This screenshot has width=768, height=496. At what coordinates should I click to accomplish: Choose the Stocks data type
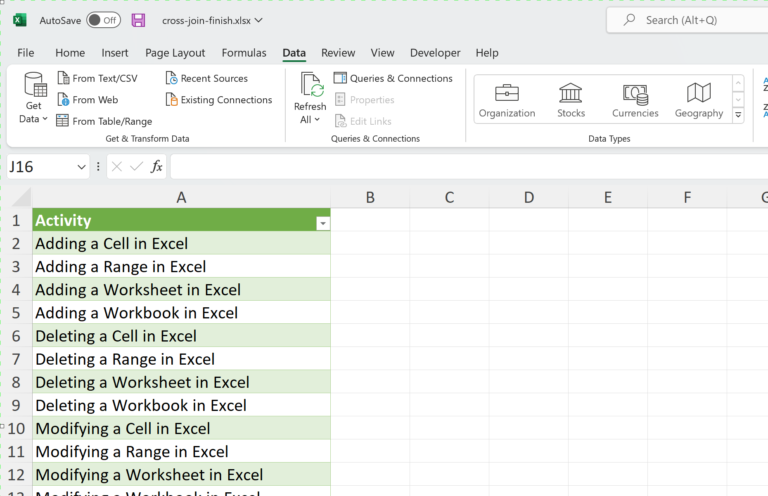571,100
